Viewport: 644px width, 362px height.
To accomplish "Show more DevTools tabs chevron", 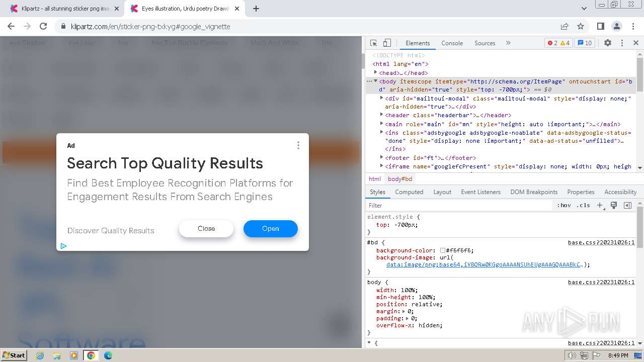I will (508, 43).
